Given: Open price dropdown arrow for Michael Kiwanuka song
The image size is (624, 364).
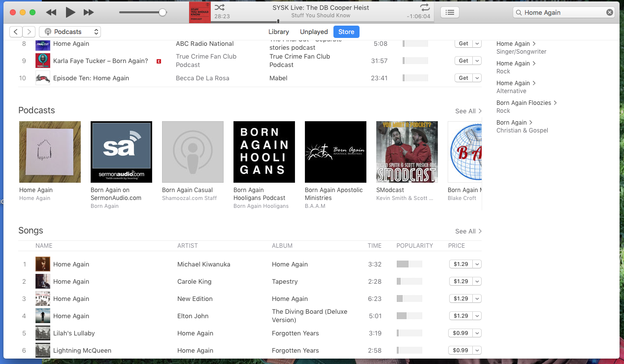Looking at the screenshot, I should (x=477, y=264).
